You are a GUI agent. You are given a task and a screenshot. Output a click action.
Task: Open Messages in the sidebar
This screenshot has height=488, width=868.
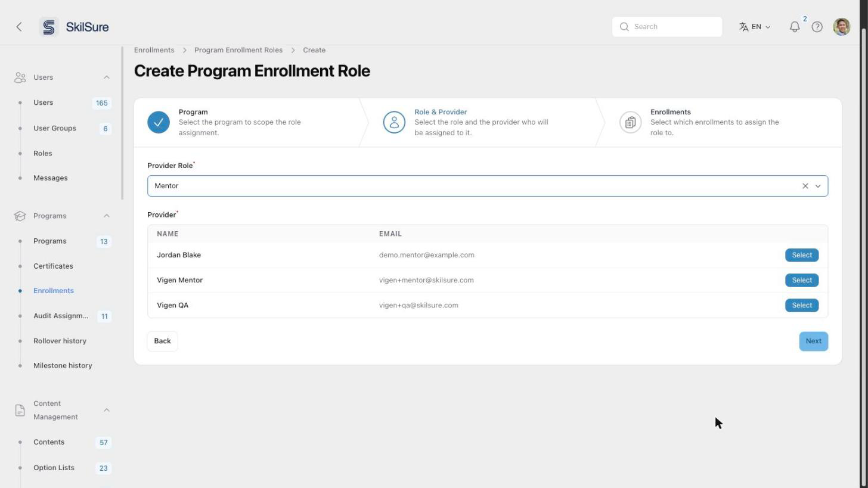click(x=51, y=178)
